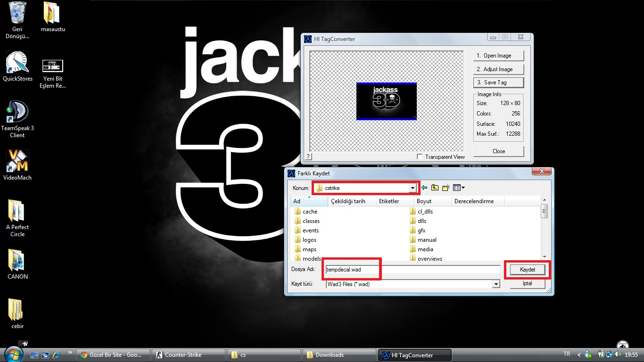Select the overviews folder

click(426, 258)
